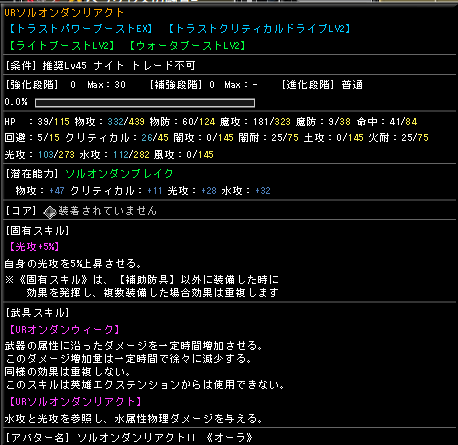Click the 火耐 25/75 stat
Viewport: 458px width, 445px height.
click(398, 138)
